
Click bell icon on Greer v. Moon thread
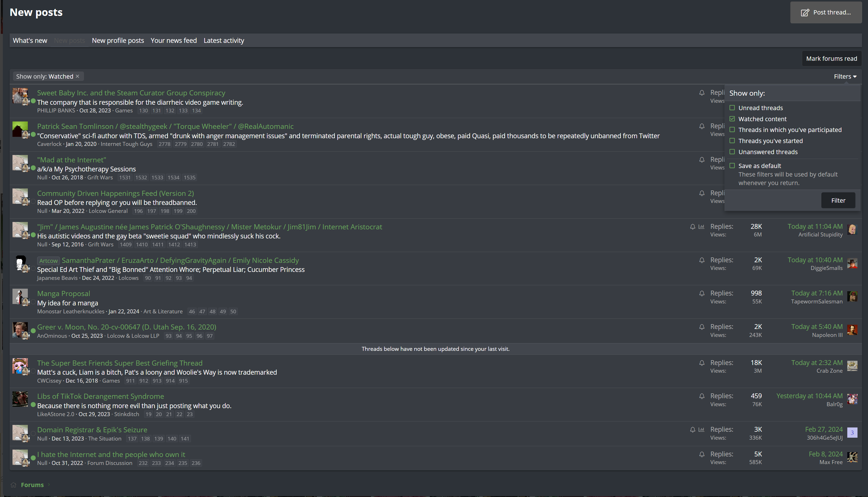701,327
